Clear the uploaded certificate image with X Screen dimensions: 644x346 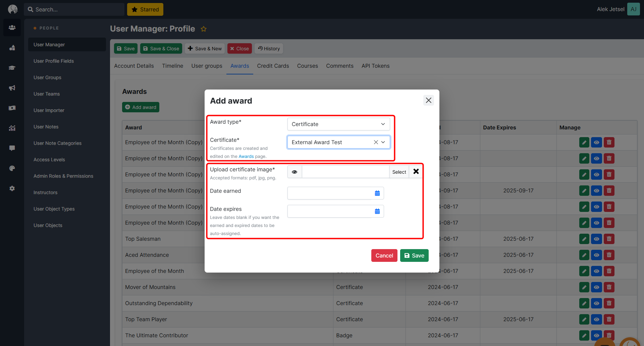[416, 172]
